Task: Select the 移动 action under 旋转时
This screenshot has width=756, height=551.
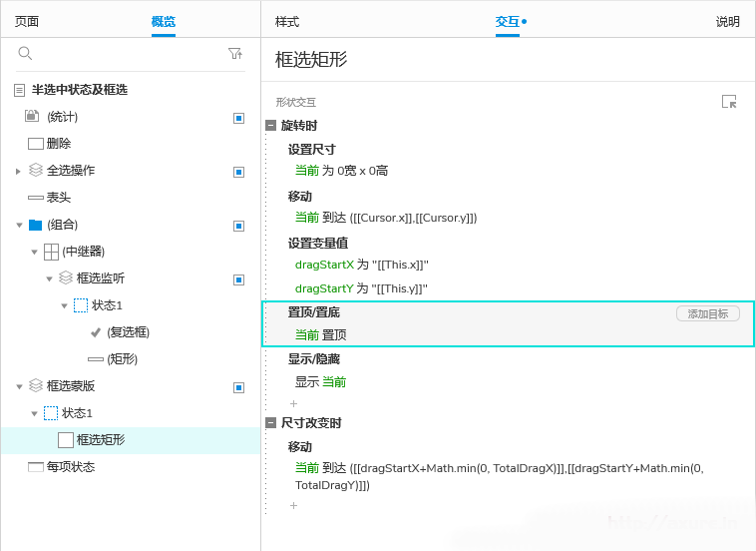Action: [x=300, y=197]
